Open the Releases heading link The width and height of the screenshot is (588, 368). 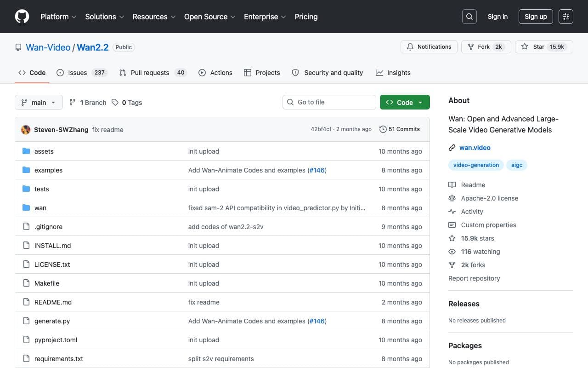click(464, 304)
